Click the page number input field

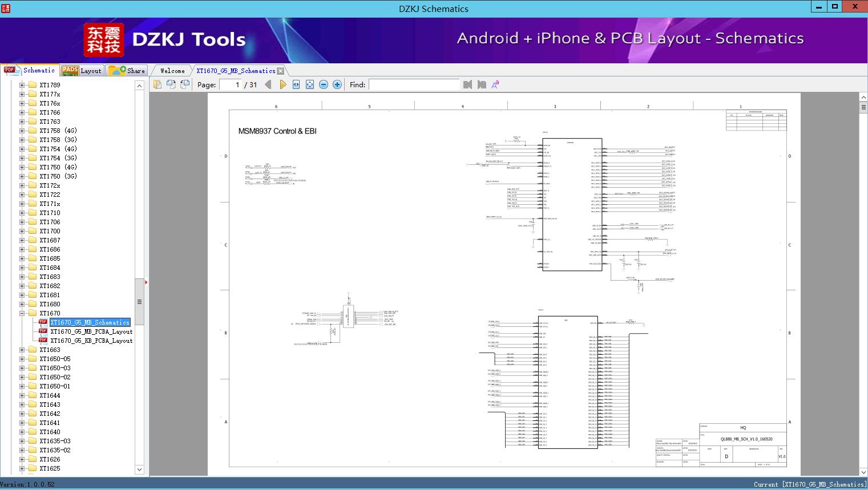coord(230,84)
